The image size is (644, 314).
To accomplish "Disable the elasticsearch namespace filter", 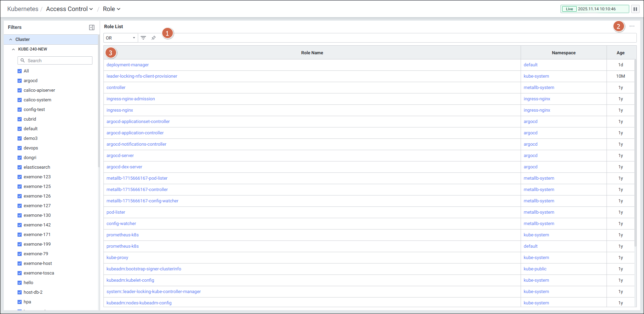I will click(x=20, y=167).
